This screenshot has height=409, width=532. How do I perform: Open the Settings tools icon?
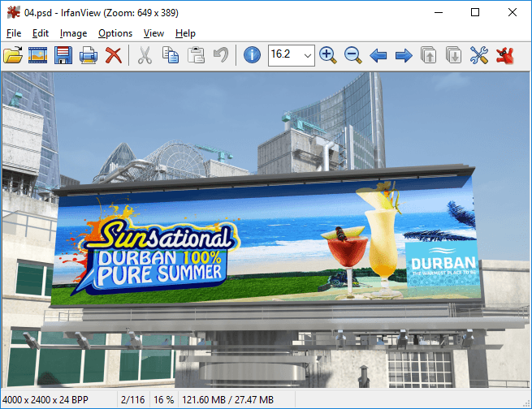[479, 55]
